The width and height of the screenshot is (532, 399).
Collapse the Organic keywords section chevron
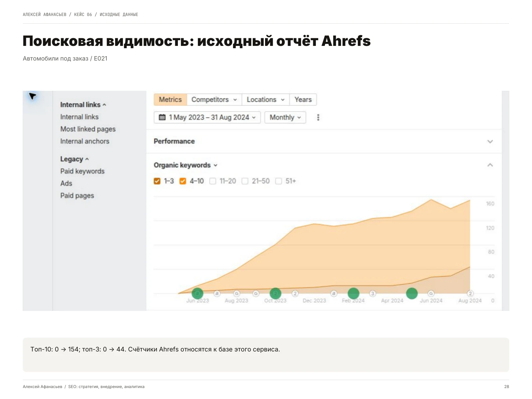point(490,165)
